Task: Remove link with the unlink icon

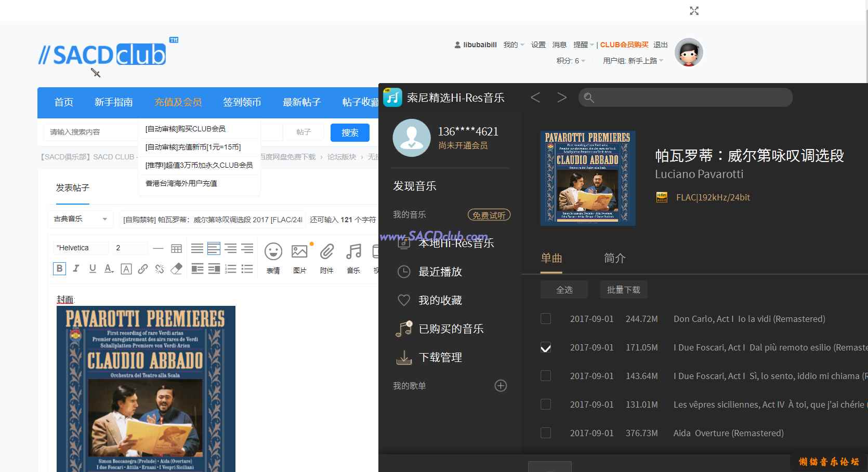Action: coord(160,268)
